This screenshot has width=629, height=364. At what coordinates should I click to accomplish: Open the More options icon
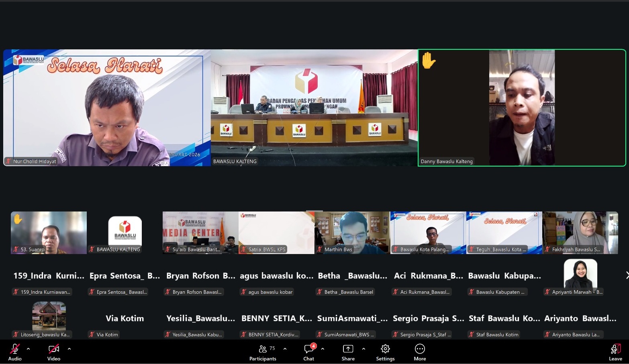coord(420,349)
